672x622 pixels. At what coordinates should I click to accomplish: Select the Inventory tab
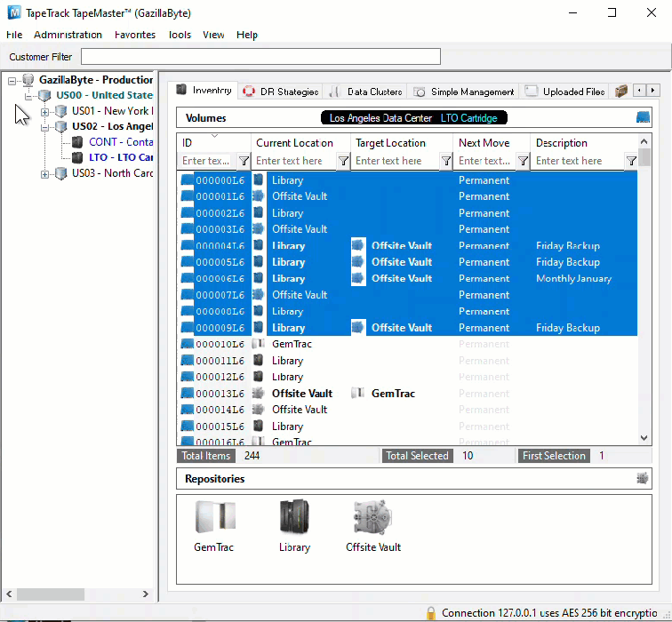[204, 90]
